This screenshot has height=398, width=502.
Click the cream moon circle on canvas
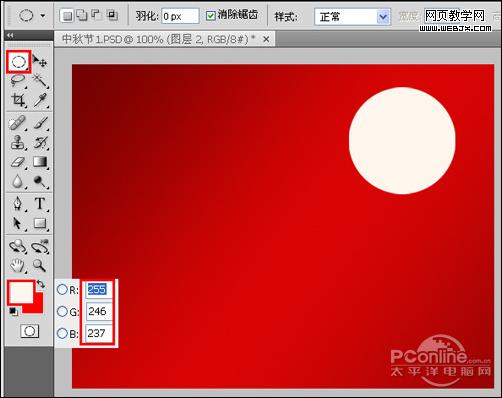tap(402, 140)
